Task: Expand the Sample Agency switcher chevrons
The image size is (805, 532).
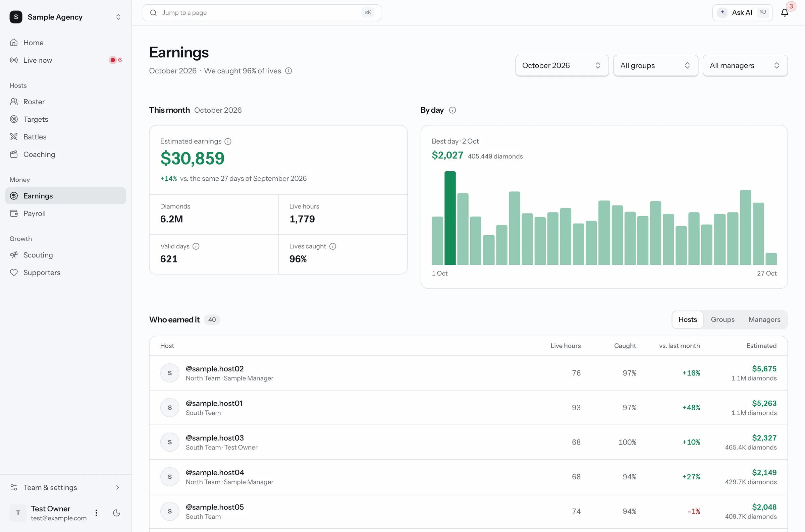Action: pyautogui.click(x=118, y=17)
